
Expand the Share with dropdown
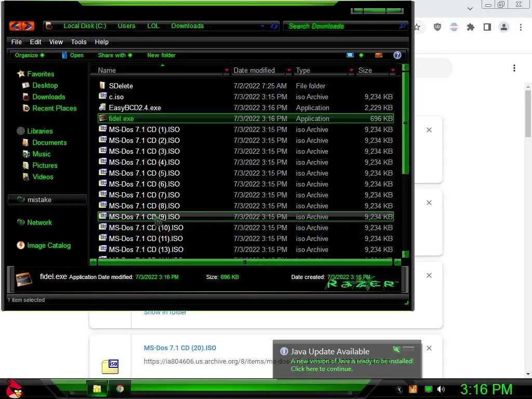[x=115, y=55]
